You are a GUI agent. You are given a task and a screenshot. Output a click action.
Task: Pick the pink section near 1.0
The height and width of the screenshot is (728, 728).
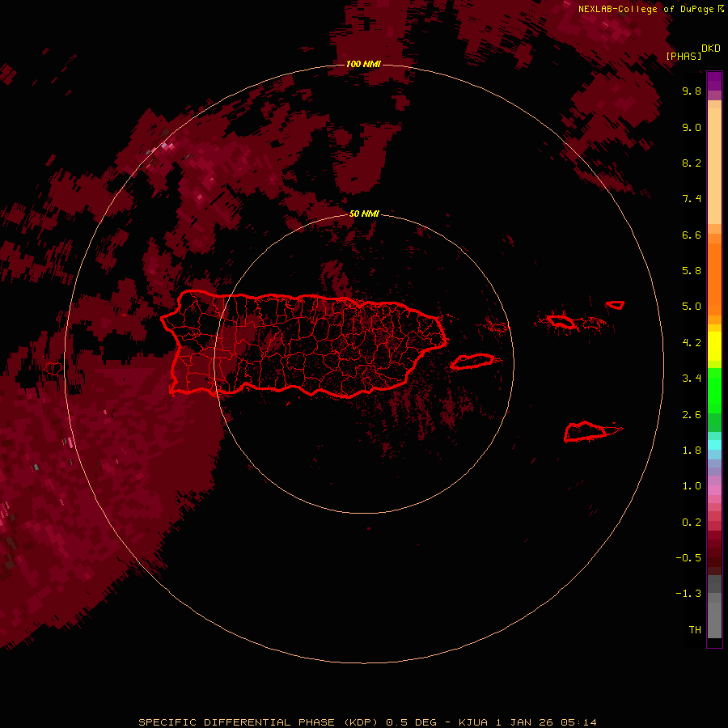tap(714, 490)
